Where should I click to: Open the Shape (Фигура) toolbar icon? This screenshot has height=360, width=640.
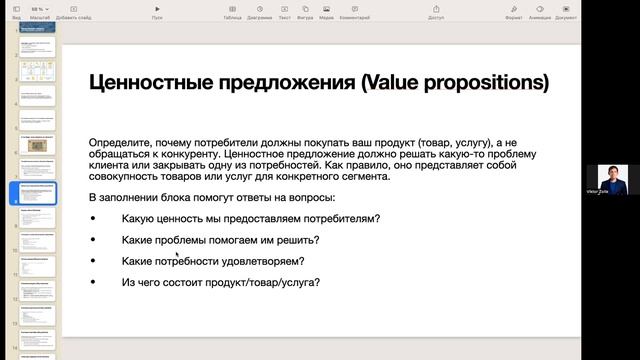pyautogui.click(x=305, y=9)
